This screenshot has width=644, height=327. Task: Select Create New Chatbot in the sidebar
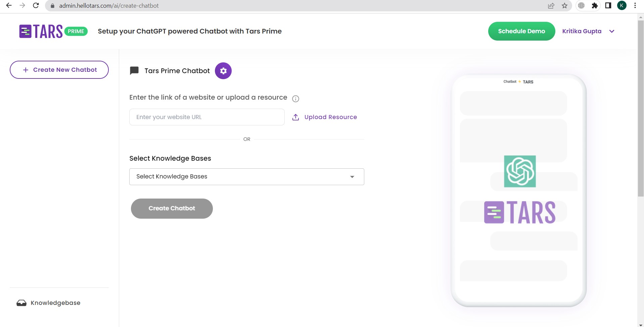(x=59, y=69)
